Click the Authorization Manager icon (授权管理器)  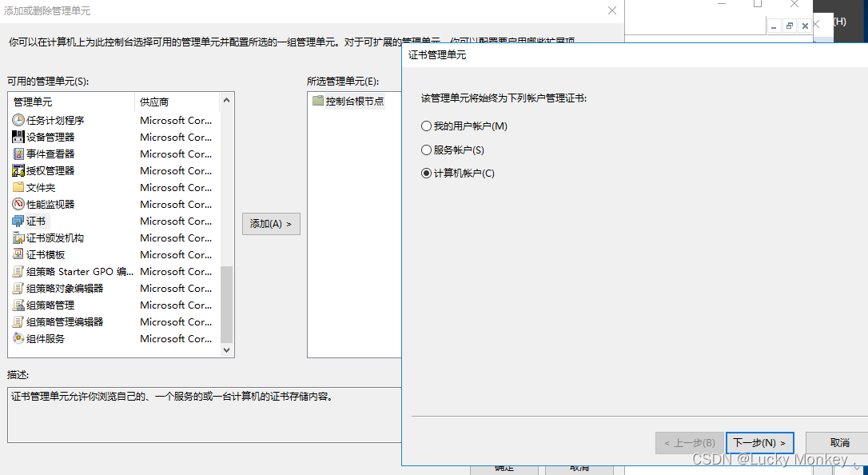[18, 170]
